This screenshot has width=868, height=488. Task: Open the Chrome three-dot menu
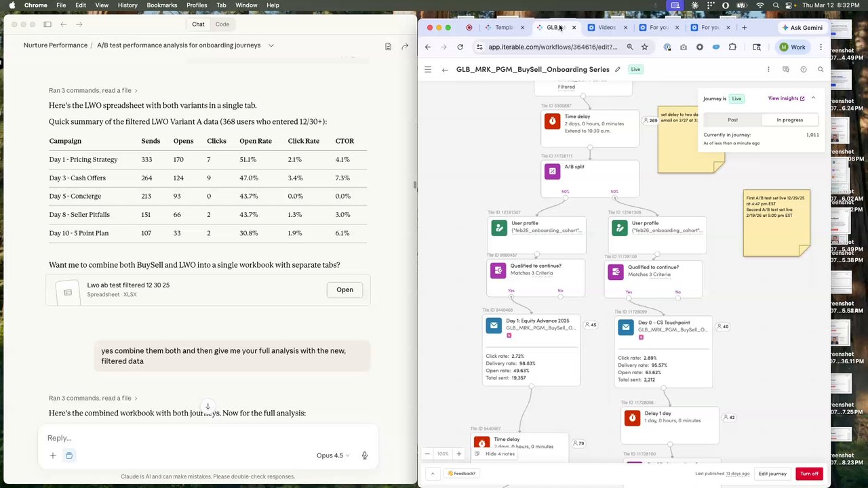(x=821, y=47)
